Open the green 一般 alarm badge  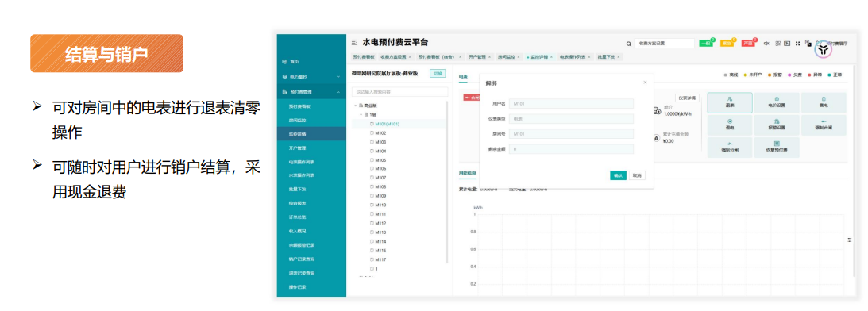(706, 43)
